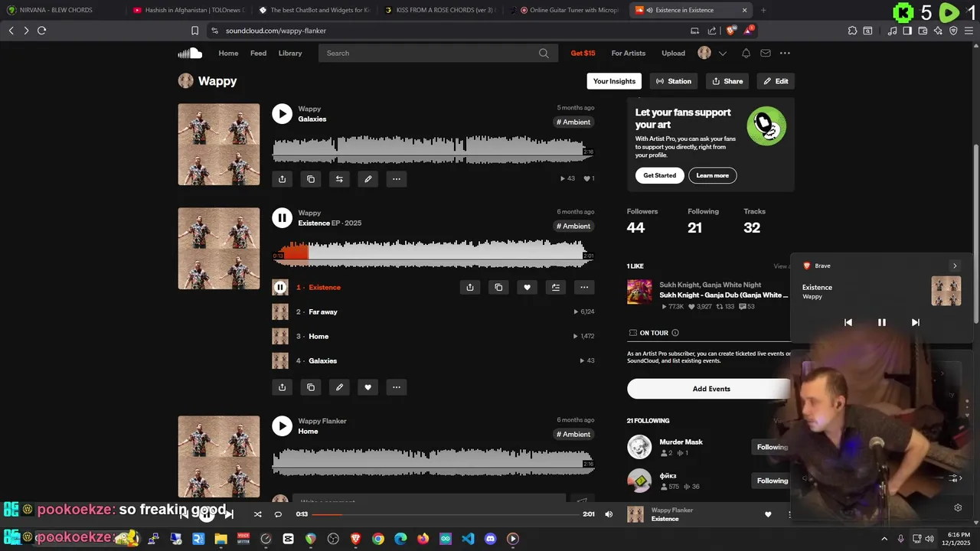Bookmark this page in address bar

[194, 31]
